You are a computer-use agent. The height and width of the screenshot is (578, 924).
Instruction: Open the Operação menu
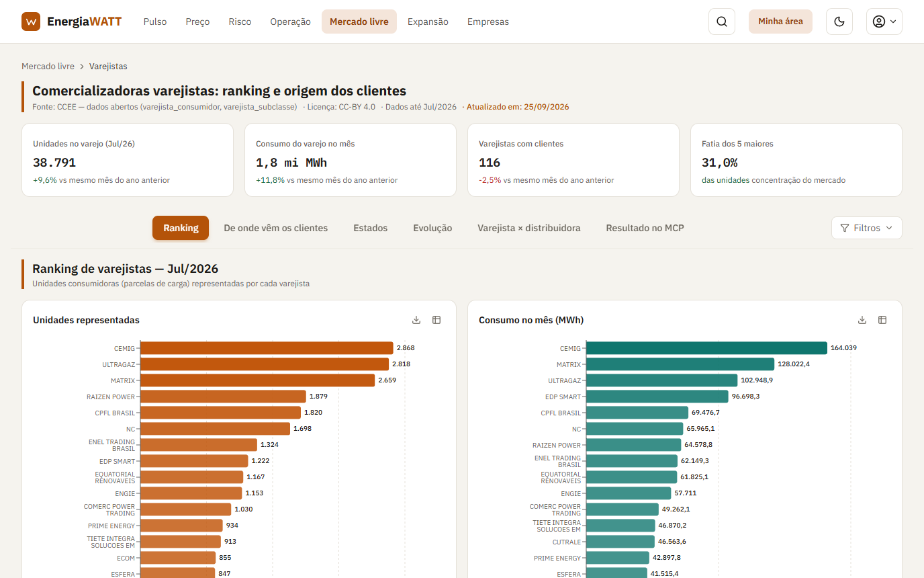[290, 22]
